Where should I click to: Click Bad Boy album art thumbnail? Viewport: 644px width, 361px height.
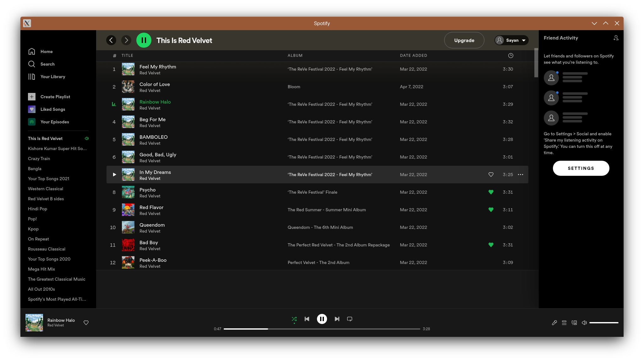pyautogui.click(x=128, y=245)
